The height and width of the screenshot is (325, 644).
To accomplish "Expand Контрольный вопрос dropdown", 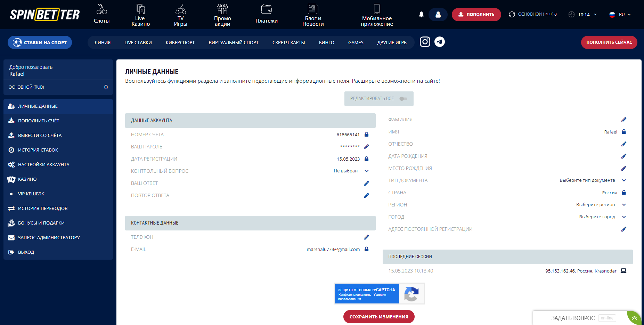I will [366, 171].
